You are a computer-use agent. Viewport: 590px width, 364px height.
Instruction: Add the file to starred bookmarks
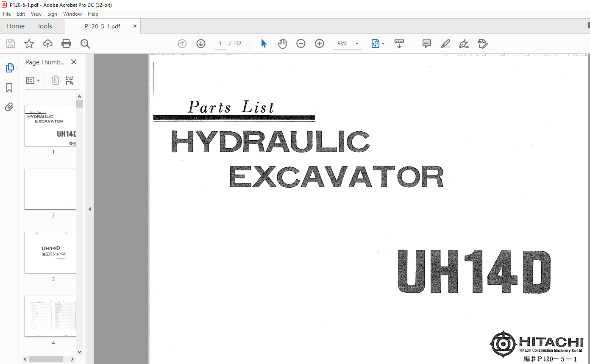pyautogui.click(x=29, y=44)
